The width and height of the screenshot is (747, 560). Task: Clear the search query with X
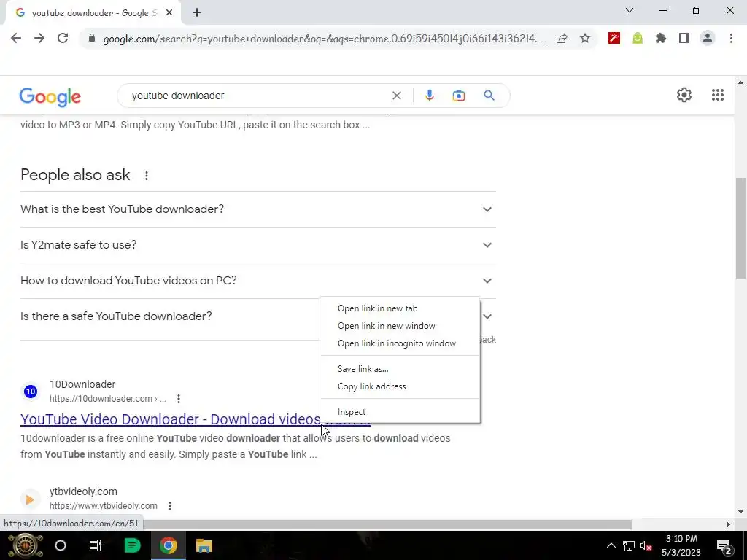tap(396, 96)
